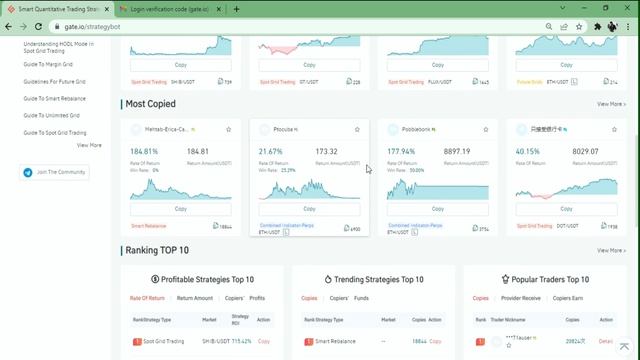Favorite the 40.15% strategy card star
This screenshot has height=360, width=640.
click(x=614, y=129)
